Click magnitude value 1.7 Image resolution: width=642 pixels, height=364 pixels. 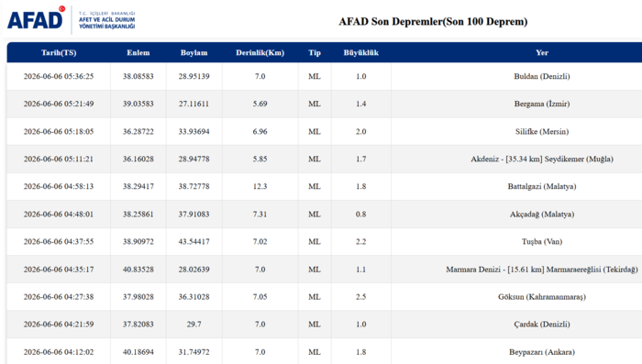coord(360,159)
